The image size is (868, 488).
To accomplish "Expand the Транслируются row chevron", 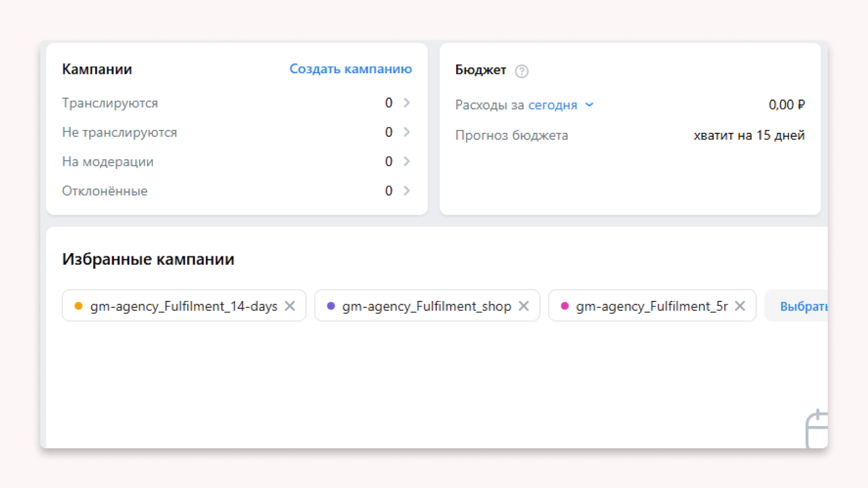I will click(x=407, y=103).
